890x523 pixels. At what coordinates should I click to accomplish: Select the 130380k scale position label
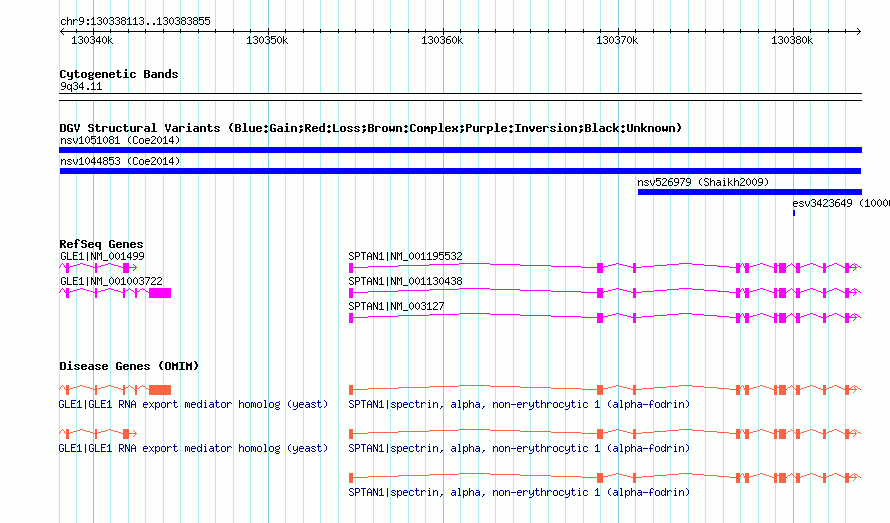click(x=792, y=40)
